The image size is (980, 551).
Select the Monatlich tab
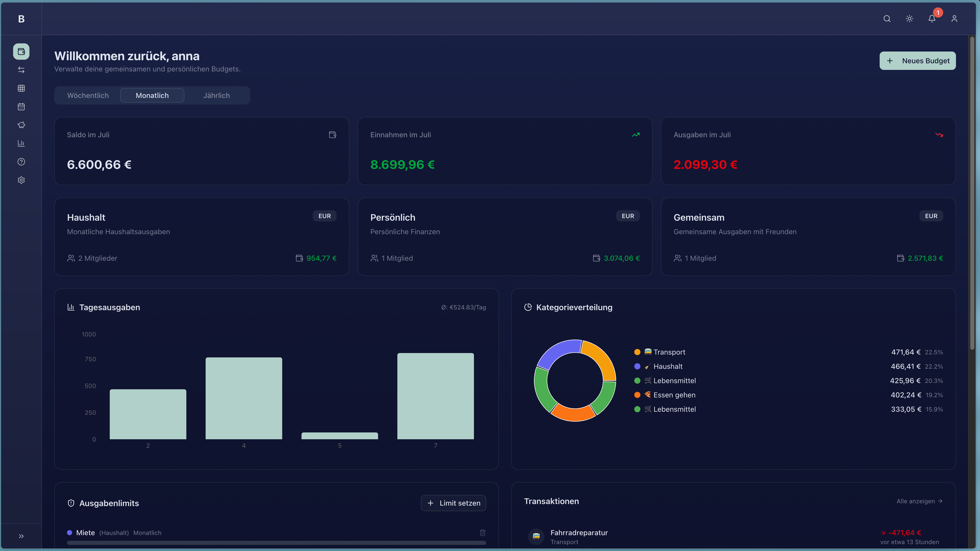pyautogui.click(x=152, y=95)
